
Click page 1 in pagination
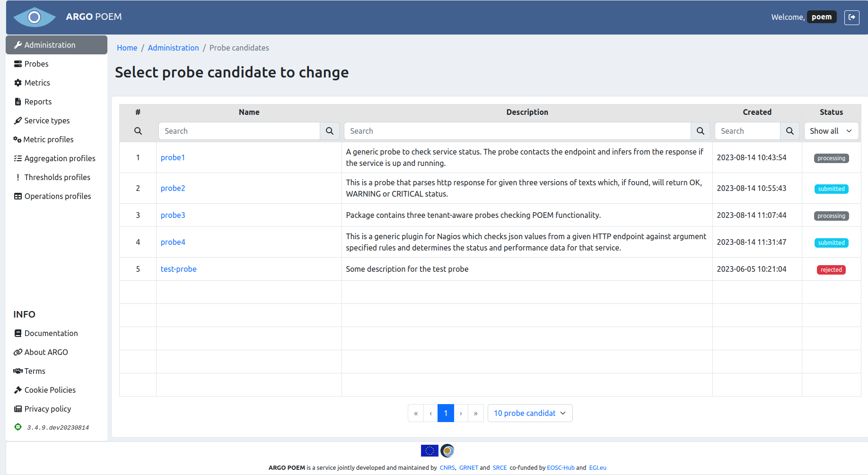coord(446,413)
